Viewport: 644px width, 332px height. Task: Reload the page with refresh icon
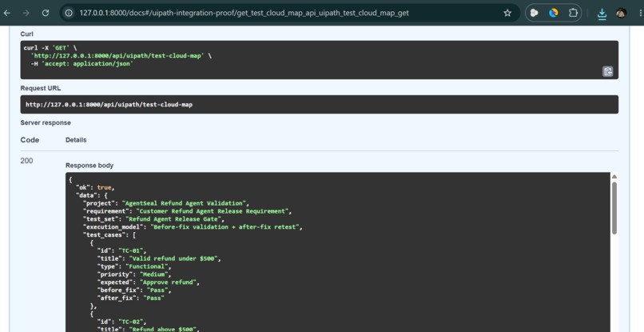[x=46, y=13]
